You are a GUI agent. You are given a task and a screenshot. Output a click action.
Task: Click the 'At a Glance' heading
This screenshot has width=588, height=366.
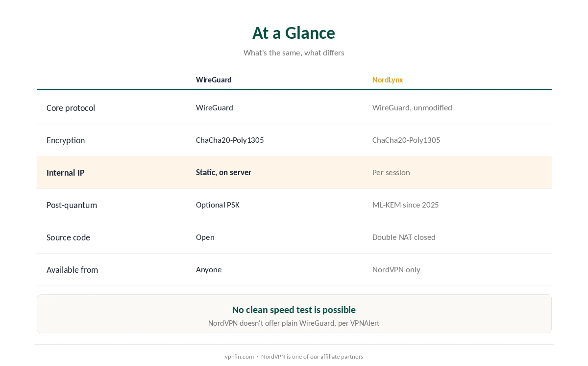pyautogui.click(x=294, y=33)
